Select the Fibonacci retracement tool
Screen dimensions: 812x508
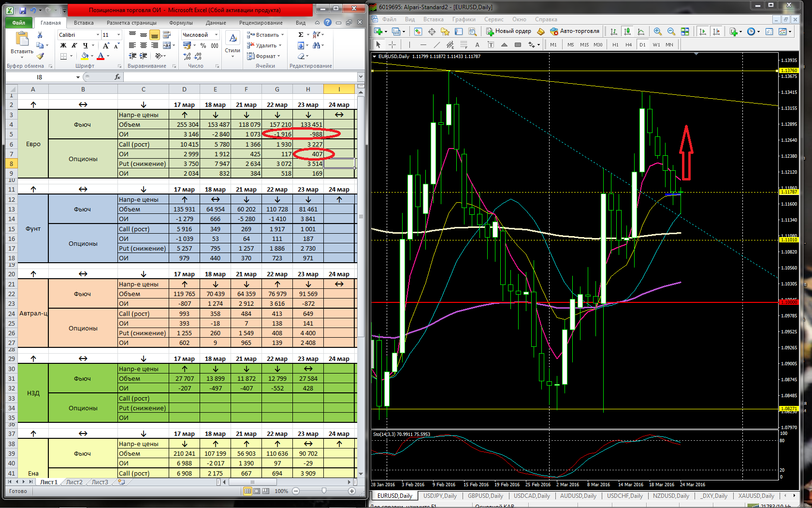(464, 45)
